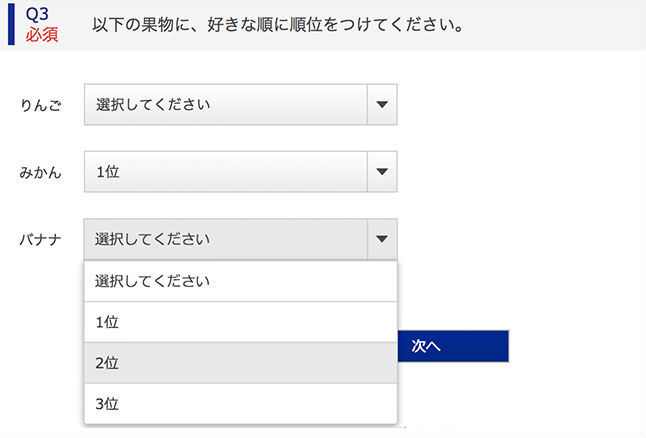Click the バナナ select field text
The image size is (646, 438).
pos(153,240)
